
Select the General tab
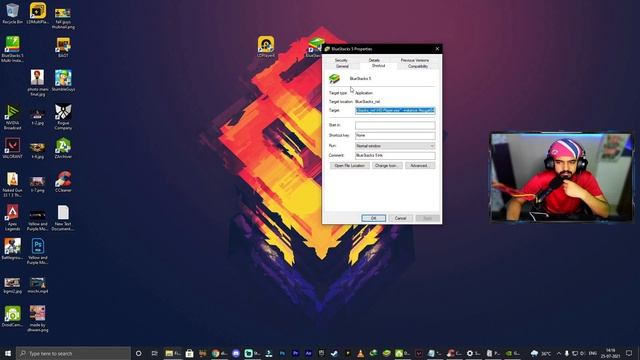click(342, 66)
